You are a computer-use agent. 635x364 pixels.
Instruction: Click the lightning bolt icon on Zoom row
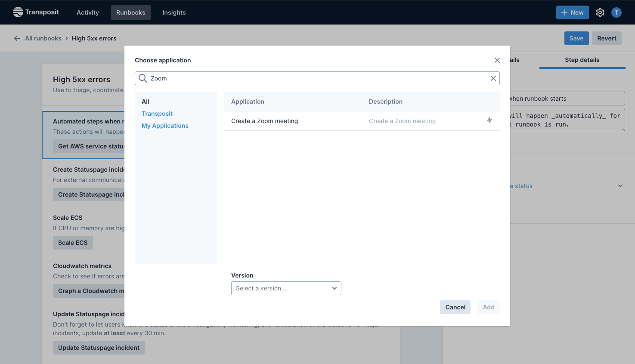[x=489, y=120]
